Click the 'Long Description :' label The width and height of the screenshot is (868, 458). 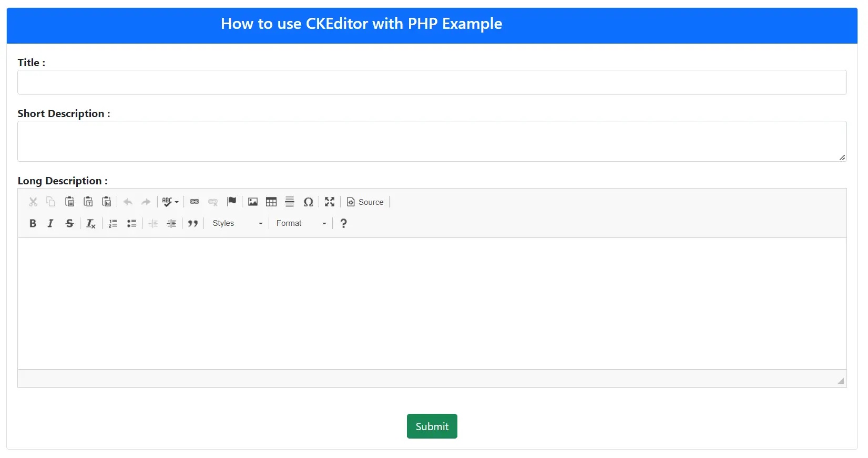tap(63, 181)
